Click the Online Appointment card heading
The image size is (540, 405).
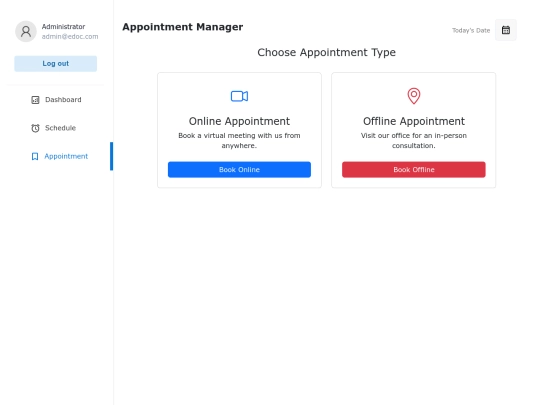[239, 121]
